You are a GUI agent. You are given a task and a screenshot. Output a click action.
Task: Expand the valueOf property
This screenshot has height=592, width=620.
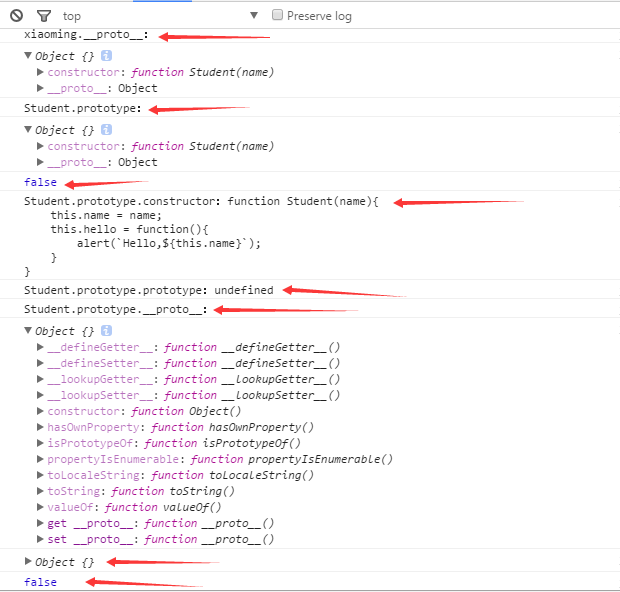[x=40, y=507]
